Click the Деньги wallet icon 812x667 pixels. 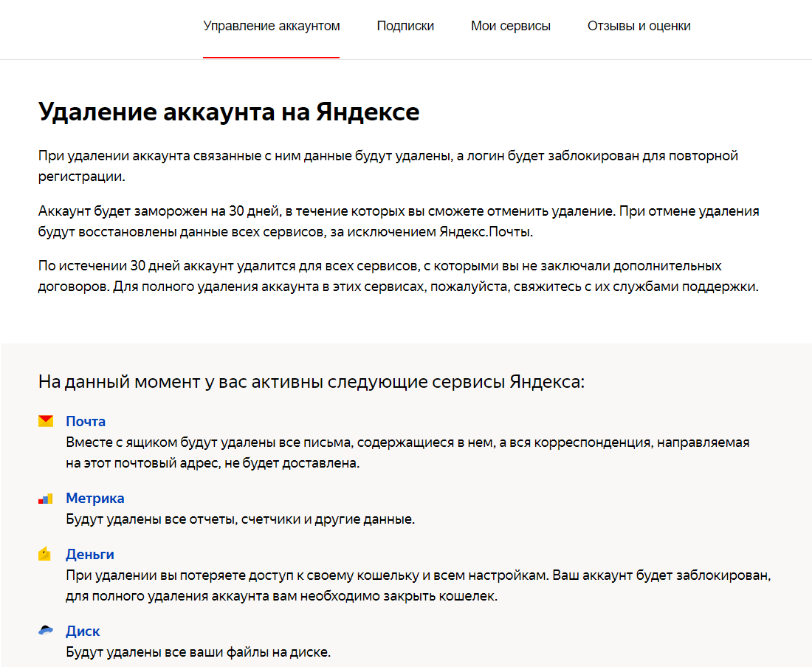click(45, 554)
